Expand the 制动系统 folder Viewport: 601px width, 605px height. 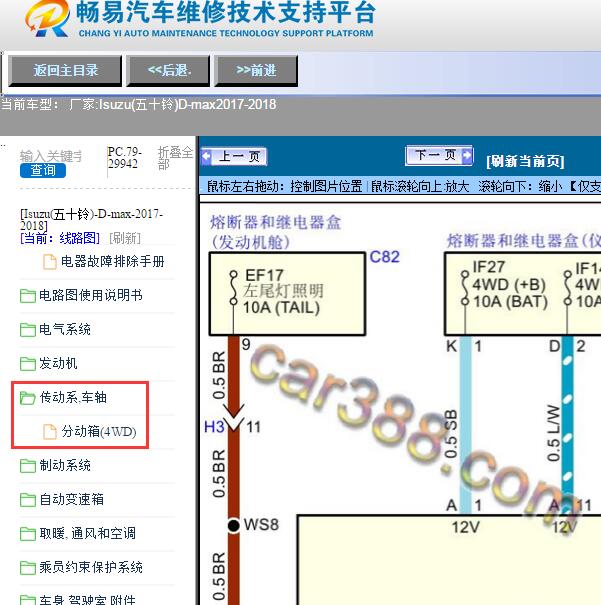click(65, 466)
